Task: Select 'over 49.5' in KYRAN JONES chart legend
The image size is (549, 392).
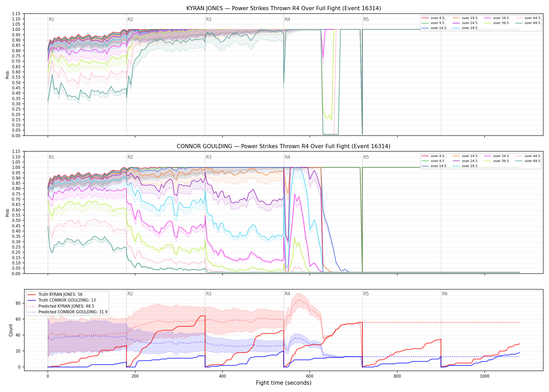Action: [x=528, y=23]
